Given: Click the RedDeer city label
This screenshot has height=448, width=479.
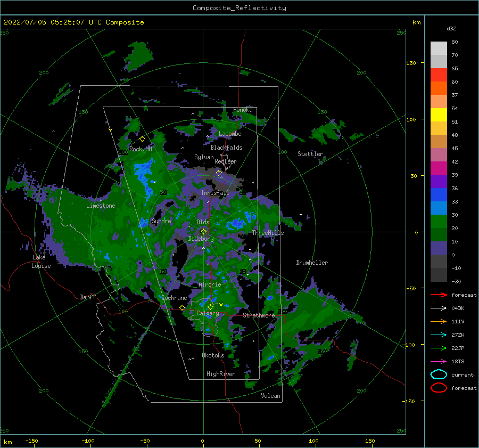Looking at the screenshot, I should click(226, 161).
